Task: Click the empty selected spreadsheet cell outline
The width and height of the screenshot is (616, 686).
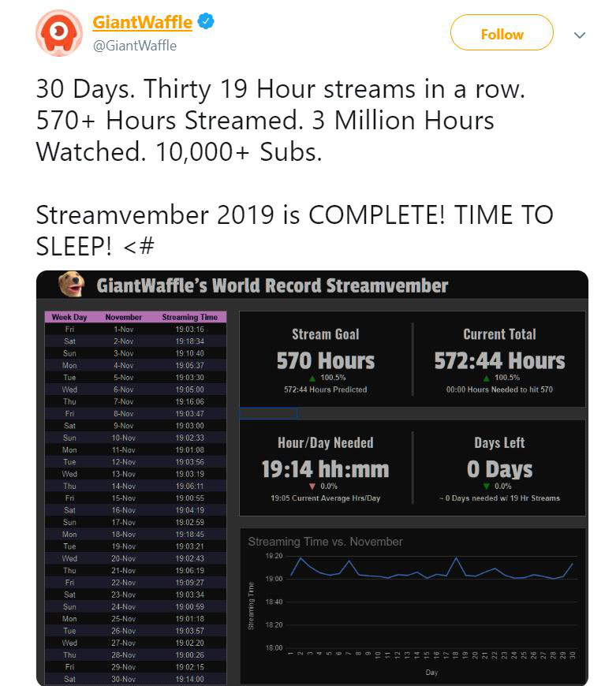Action: (x=268, y=413)
